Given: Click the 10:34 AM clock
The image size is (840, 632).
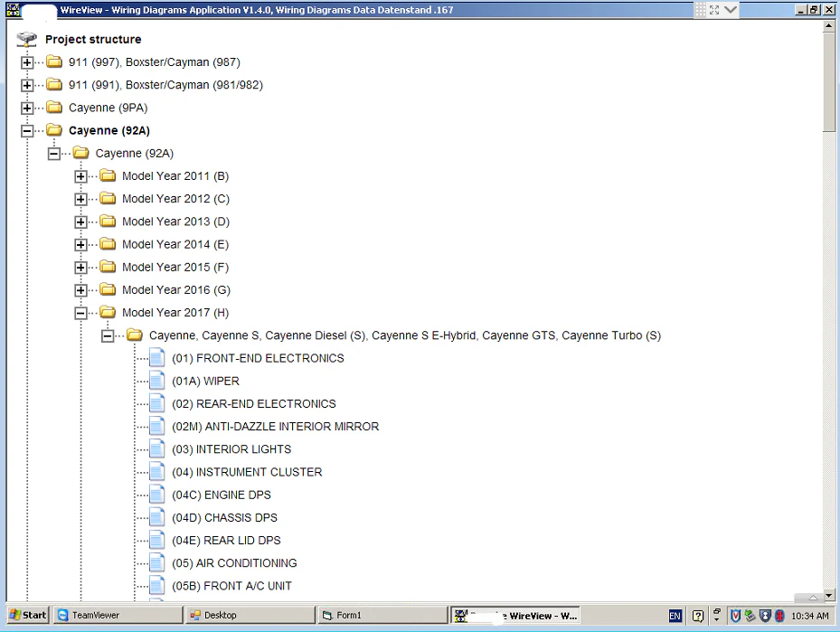Looking at the screenshot, I should tap(809, 616).
